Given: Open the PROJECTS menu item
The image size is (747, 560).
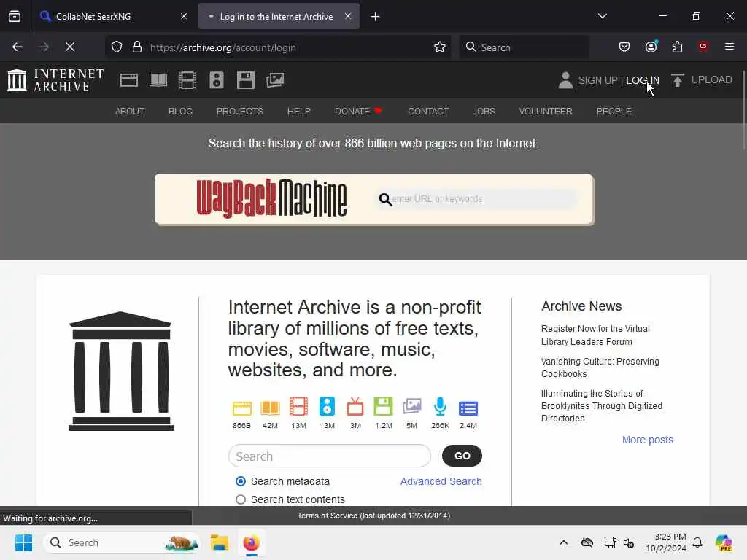Looking at the screenshot, I should point(239,112).
